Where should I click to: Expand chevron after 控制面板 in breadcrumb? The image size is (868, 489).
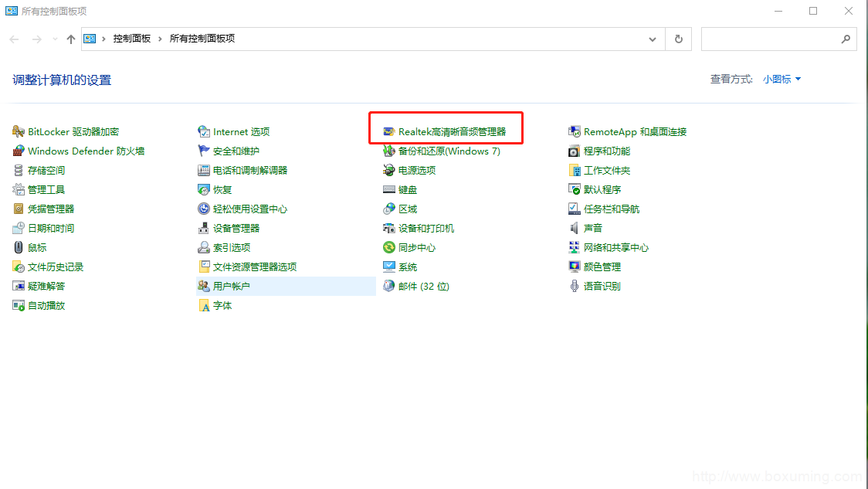160,39
